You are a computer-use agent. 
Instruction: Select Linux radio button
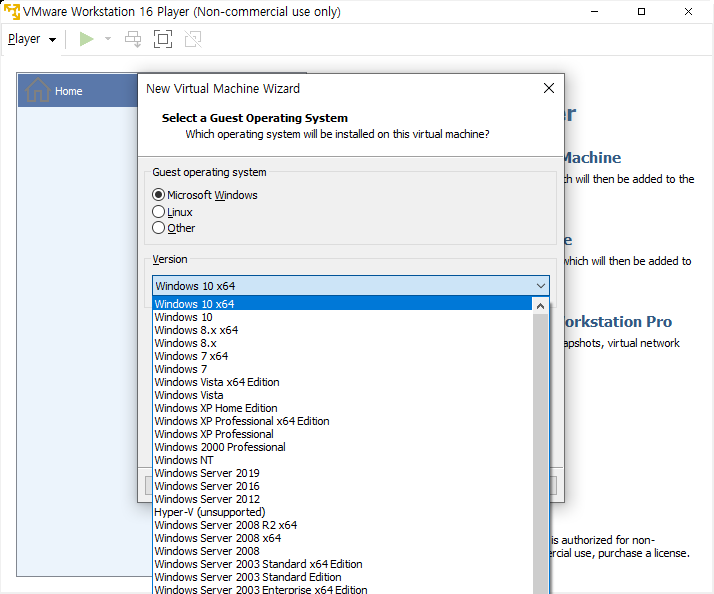pyautogui.click(x=158, y=212)
